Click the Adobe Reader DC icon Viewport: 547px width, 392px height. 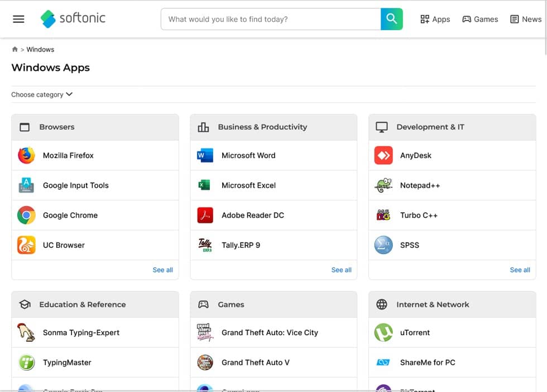205,215
